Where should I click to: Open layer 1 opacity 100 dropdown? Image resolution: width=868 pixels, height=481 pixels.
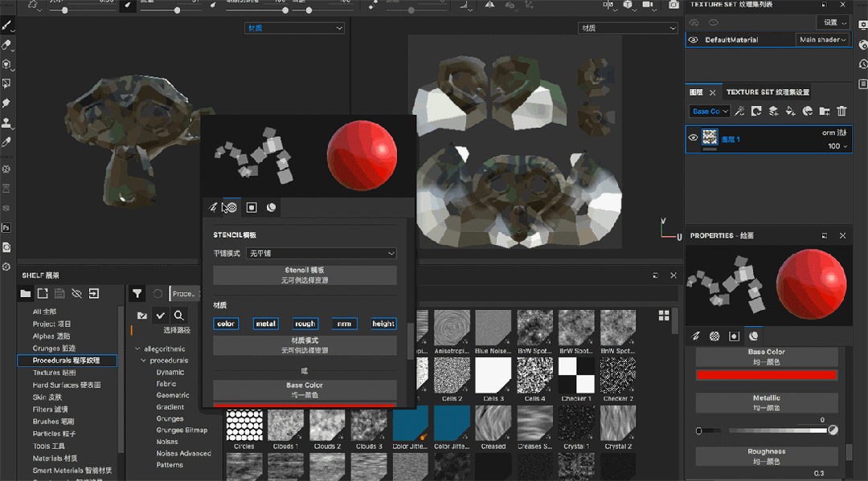837,146
